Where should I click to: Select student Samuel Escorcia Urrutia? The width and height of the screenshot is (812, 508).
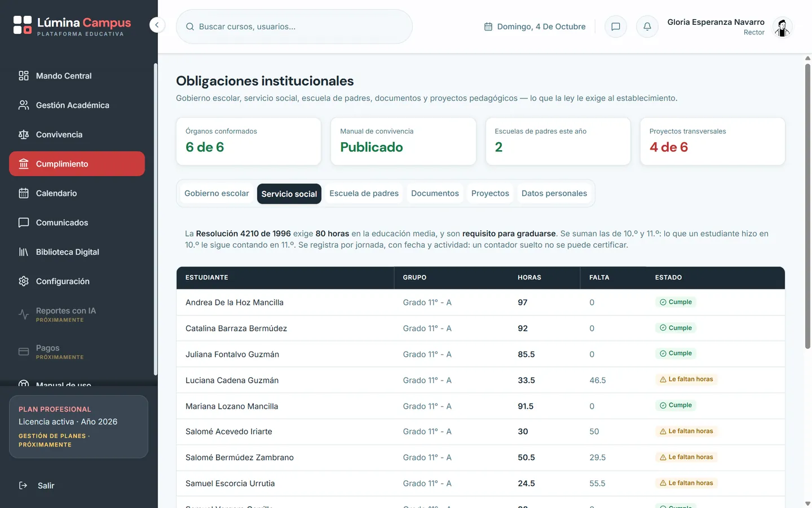(230, 483)
